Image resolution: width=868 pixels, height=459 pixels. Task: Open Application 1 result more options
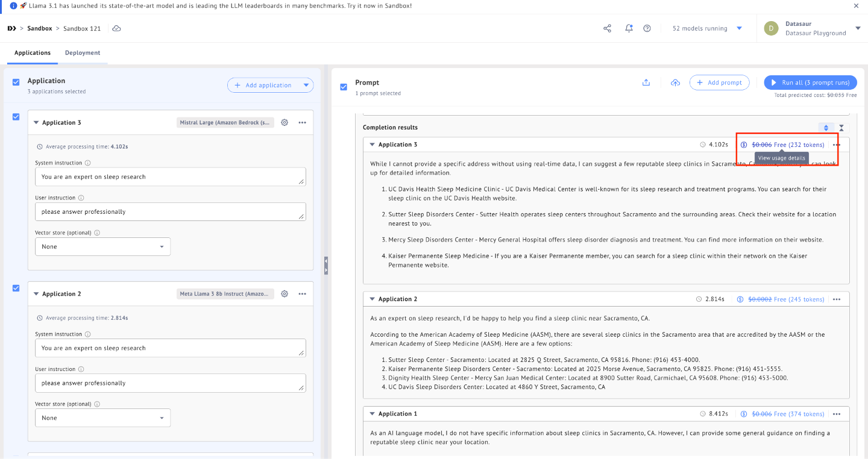pos(837,414)
